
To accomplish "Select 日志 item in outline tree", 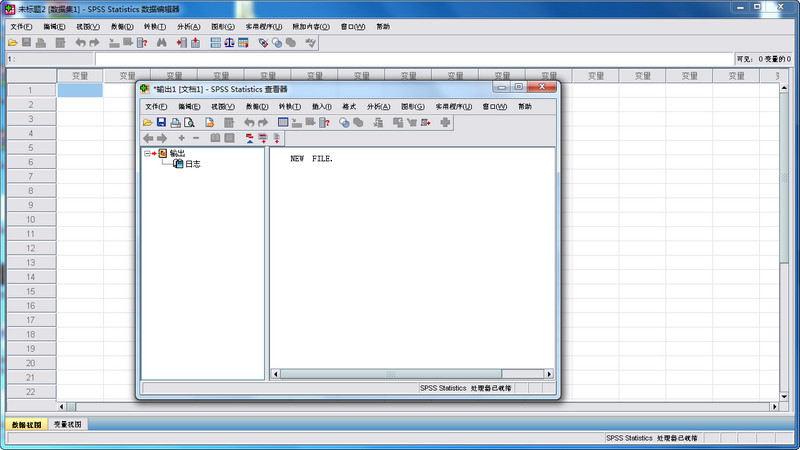I will pos(192,164).
